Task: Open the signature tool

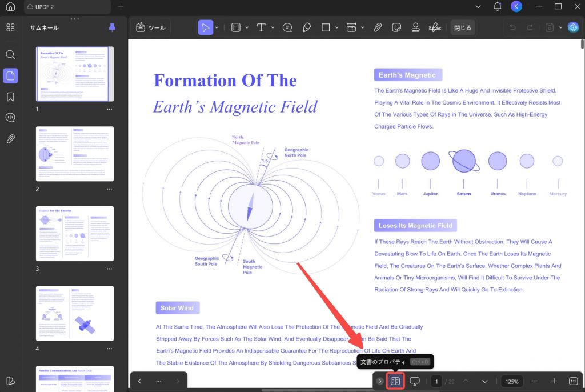Action: tap(435, 27)
